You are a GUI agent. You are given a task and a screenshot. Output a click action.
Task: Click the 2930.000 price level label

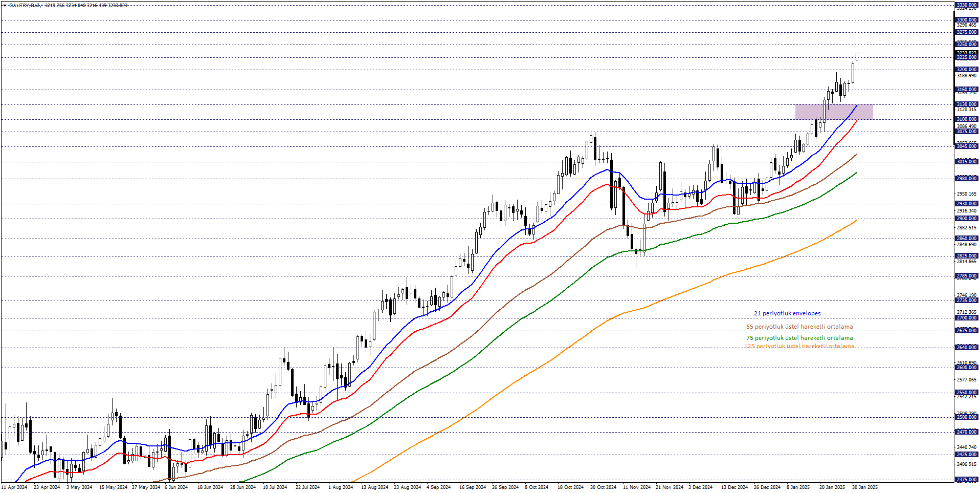(966, 204)
